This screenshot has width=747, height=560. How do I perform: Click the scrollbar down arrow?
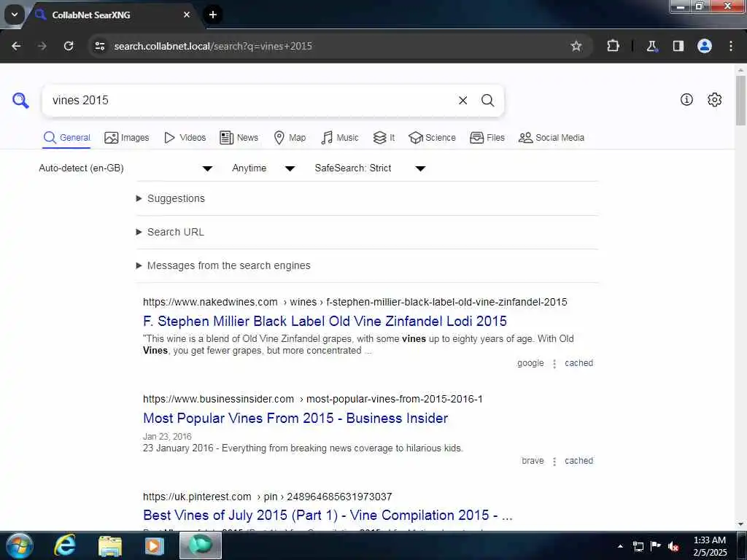(741, 524)
